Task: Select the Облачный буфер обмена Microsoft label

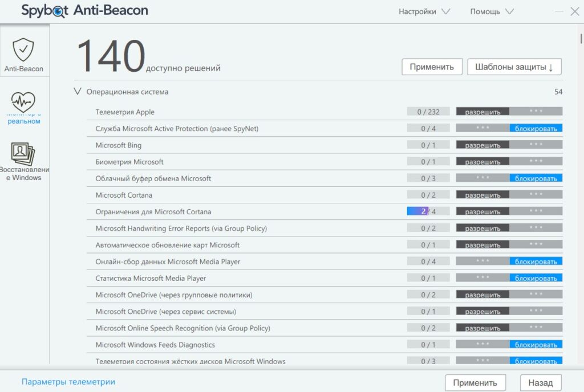Action: [153, 178]
